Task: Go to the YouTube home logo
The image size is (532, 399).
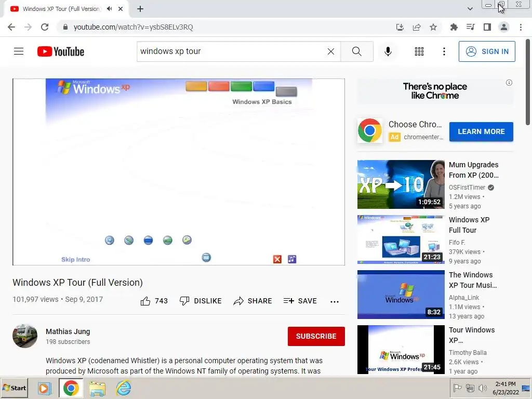Action: (61, 51)
